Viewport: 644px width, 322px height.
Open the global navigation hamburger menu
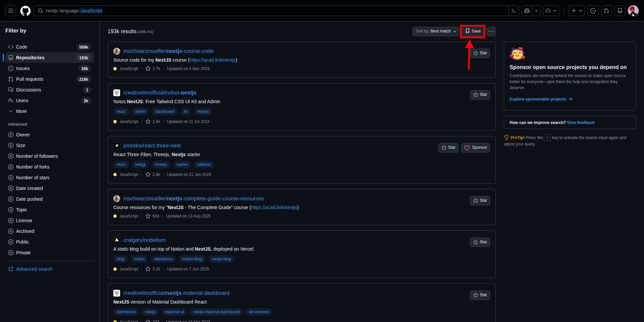(x=11, y=11)
